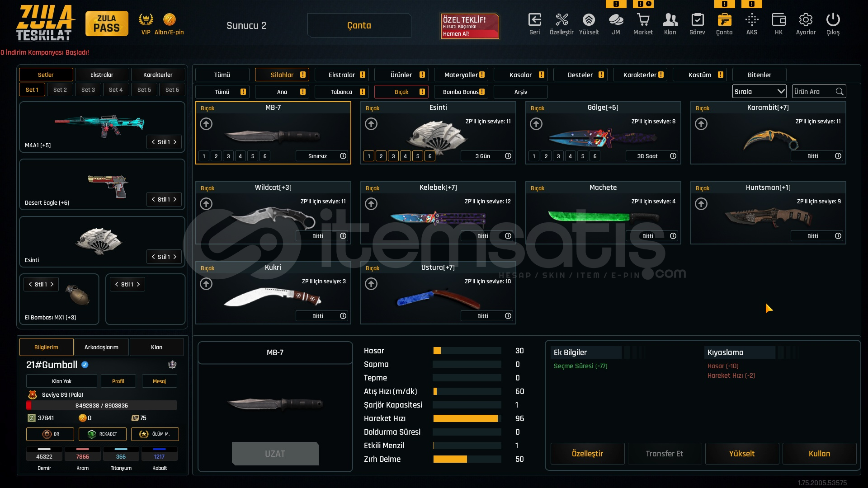Open the Klan members icon

[x=670, y=20]
